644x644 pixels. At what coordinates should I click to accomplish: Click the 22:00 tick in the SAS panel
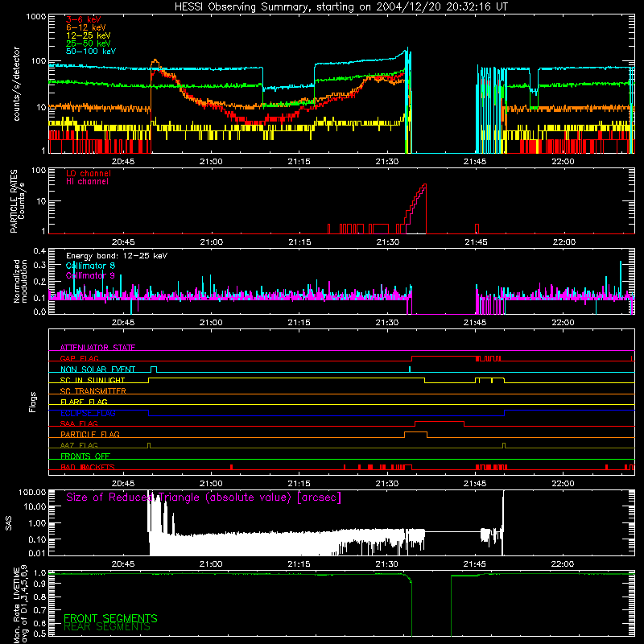(x=563, y=564)
